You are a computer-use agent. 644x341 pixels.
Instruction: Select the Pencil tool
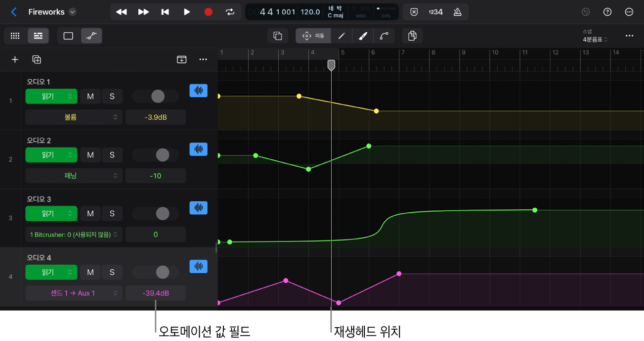[341, 36]
